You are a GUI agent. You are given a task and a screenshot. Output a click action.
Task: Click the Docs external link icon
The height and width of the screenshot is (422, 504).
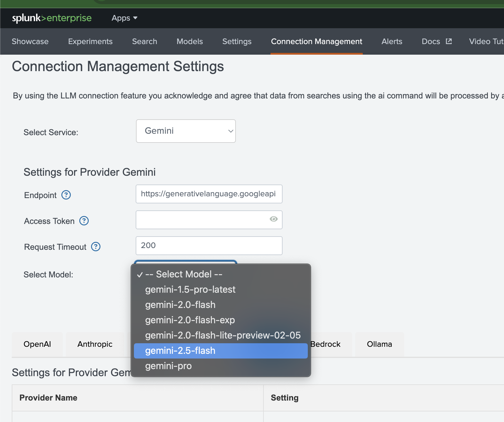tap(449, 41)
